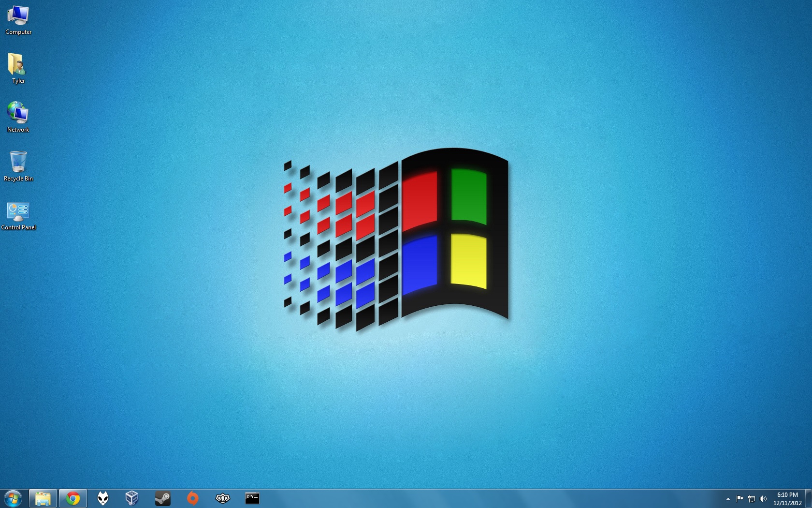Launch foobar2000 from the taskbar
Image resolution: width=812 pixels, height=508 pixels.
coord(103,498)
